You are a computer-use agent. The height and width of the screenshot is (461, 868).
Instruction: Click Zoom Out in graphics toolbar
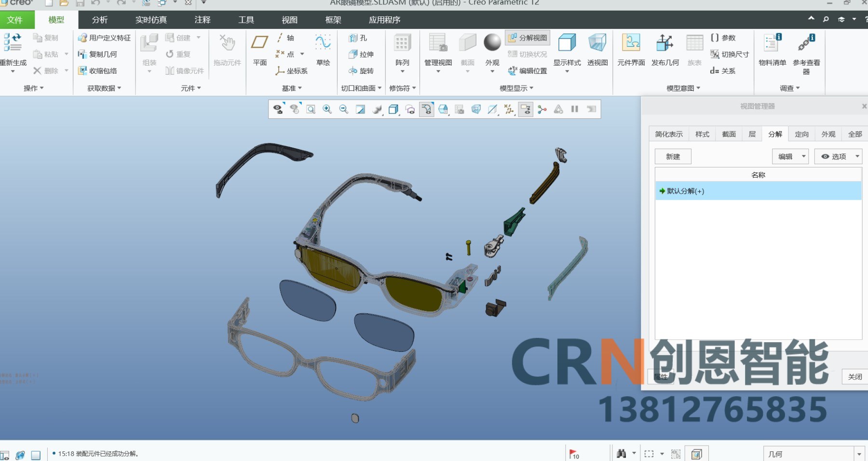tap(343, 109)
